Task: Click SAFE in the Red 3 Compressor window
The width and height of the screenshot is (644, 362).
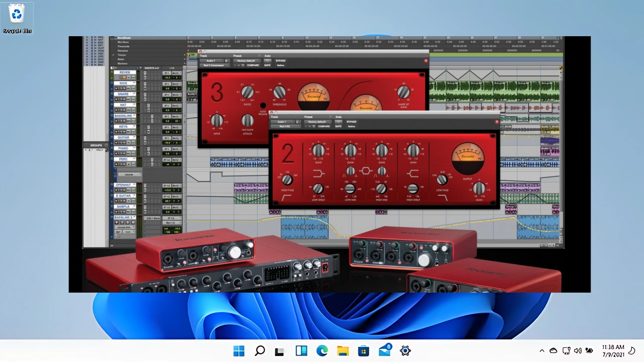Action: tap(267, 65)
